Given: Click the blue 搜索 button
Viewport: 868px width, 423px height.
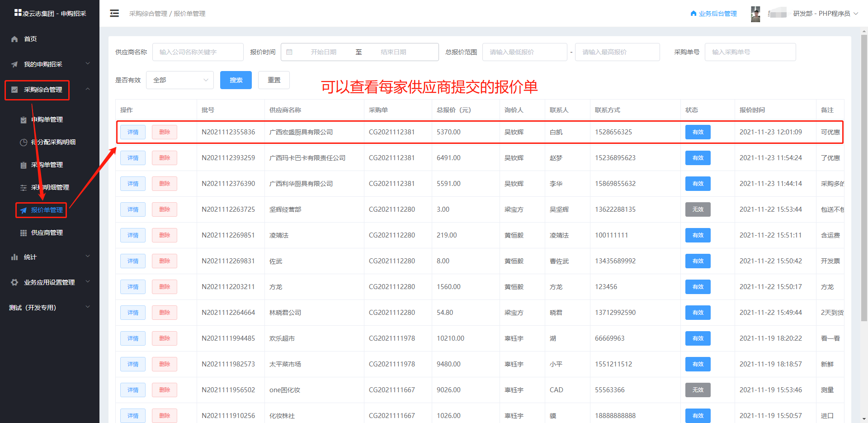Looking at the screenshot, I should pyautogui.click(x=236, y=80).
